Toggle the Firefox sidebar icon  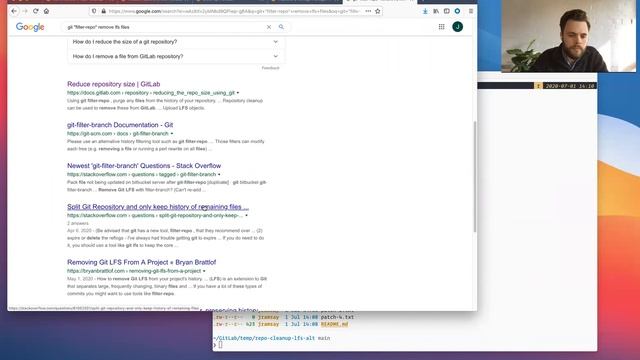point(447,11)
